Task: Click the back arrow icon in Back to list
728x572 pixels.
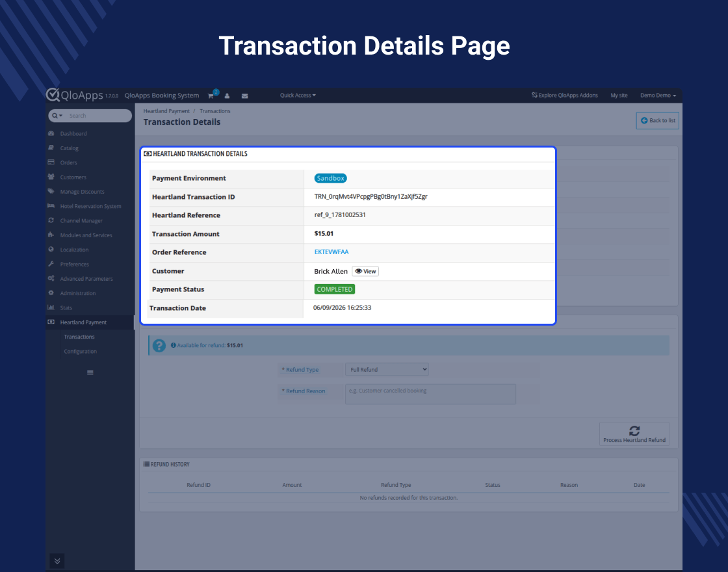Action: 644,120
